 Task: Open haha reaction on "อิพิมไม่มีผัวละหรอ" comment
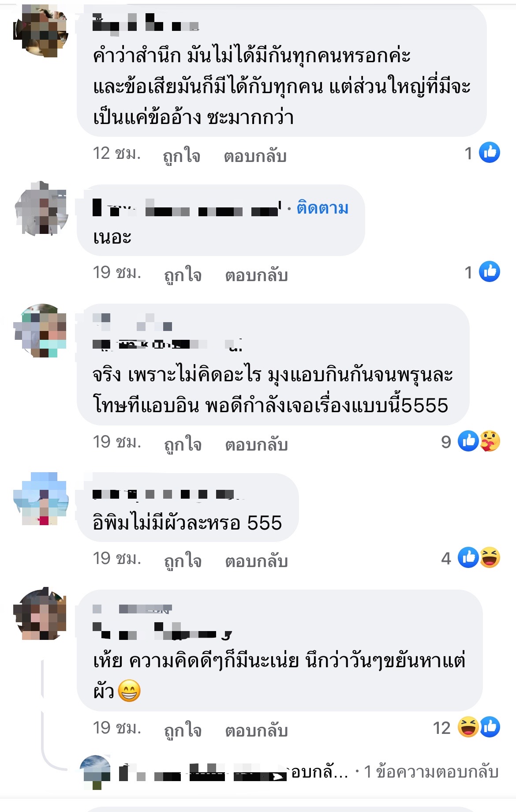point(490,557)
